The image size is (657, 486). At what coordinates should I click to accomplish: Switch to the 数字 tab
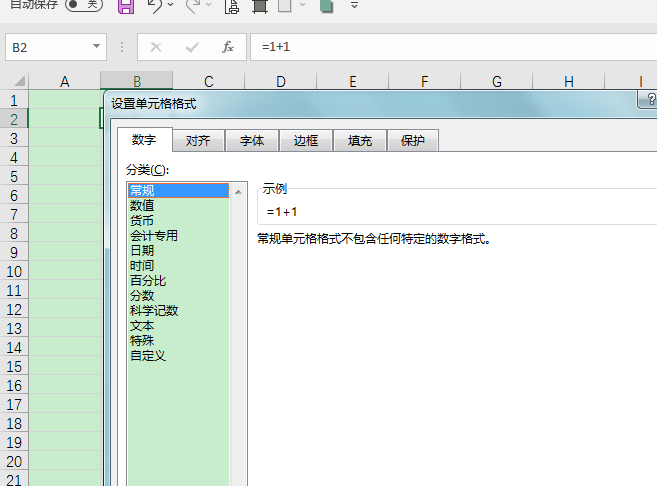pyautogui.click(x=144, y=140)
